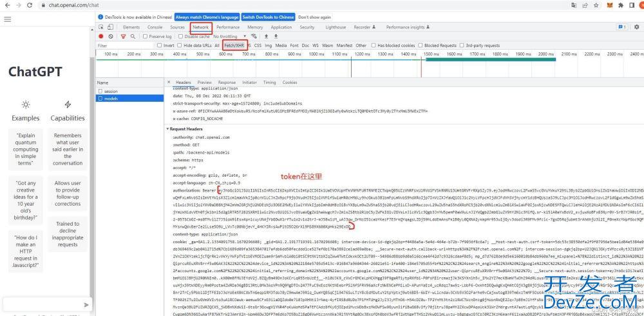This screenshot has height=316, width=644.
Task: Check 3rd-party requests checkbox
Action: pos(462,45)
